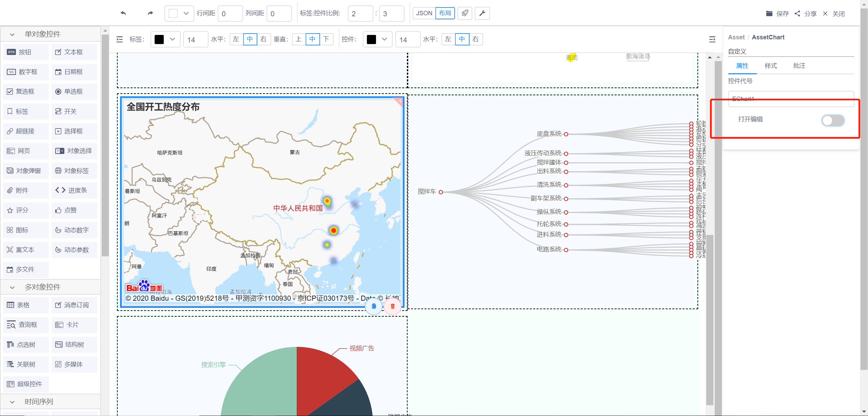
Task: Add the 查询框 query widget
Action: (26, 325)
